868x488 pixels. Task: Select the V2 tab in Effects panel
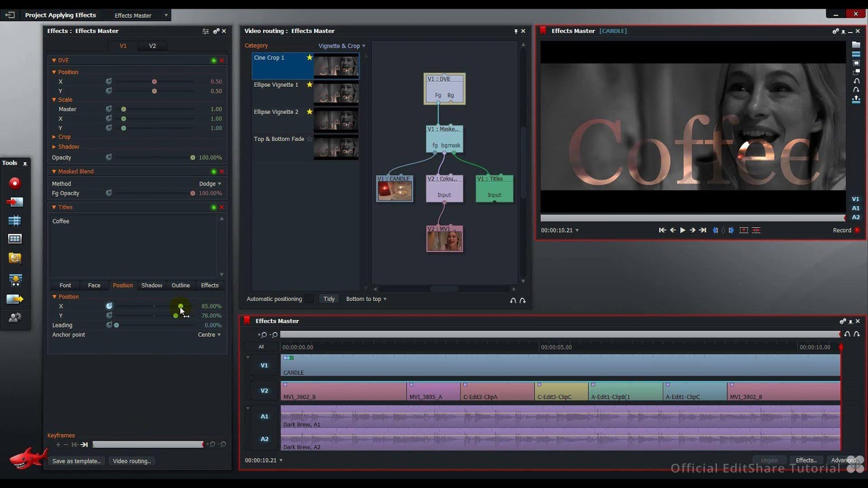152,46
